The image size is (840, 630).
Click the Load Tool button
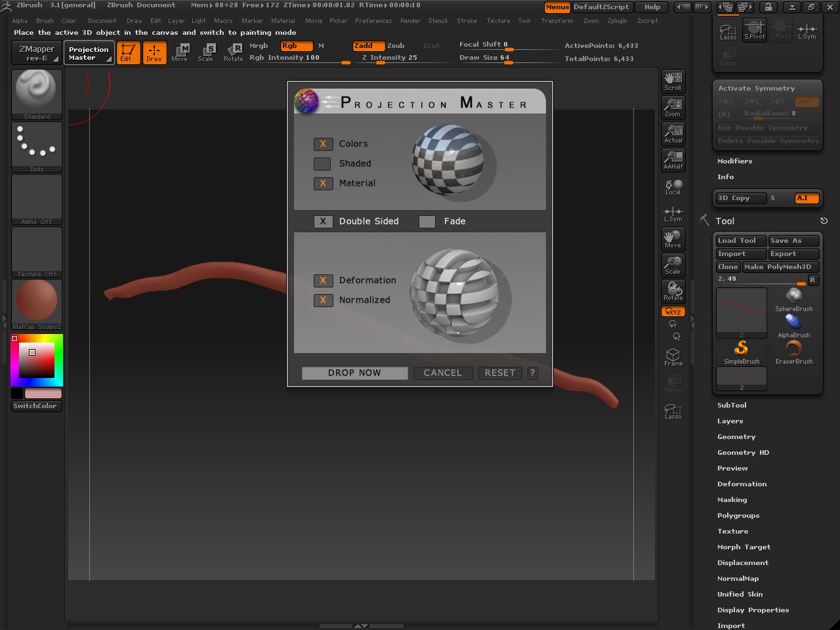[741, 241]
